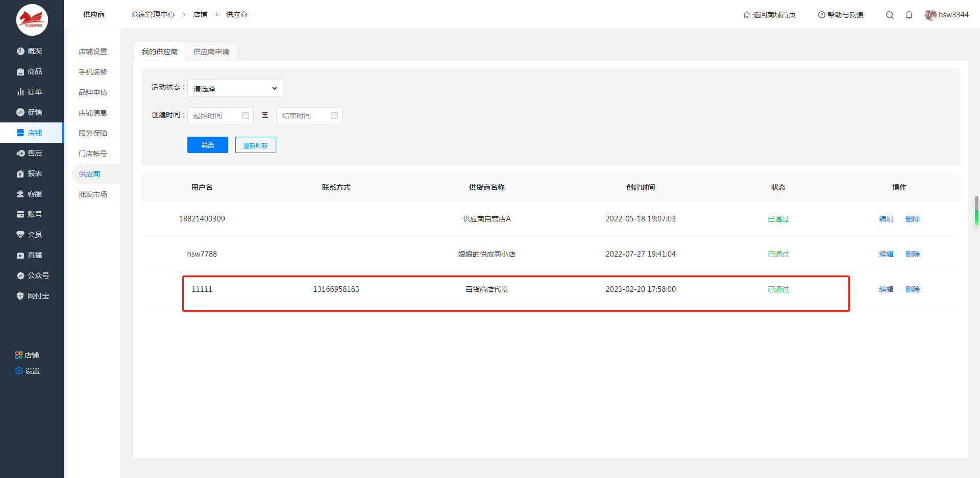Click 商家管理中心 in the breadcrumb
The height and width of the screenshot is (478, 980).
(153, 14)
